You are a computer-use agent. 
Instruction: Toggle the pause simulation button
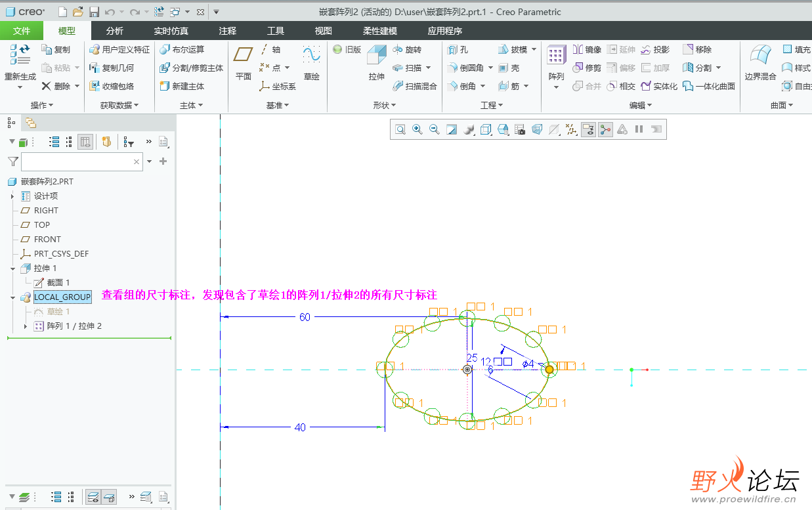point(639,129)
